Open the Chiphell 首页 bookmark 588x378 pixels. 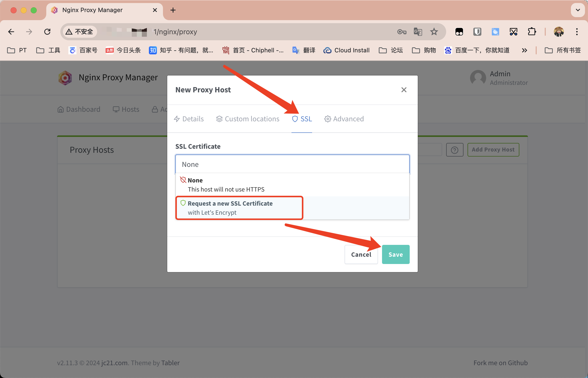[x=253, y=50]
